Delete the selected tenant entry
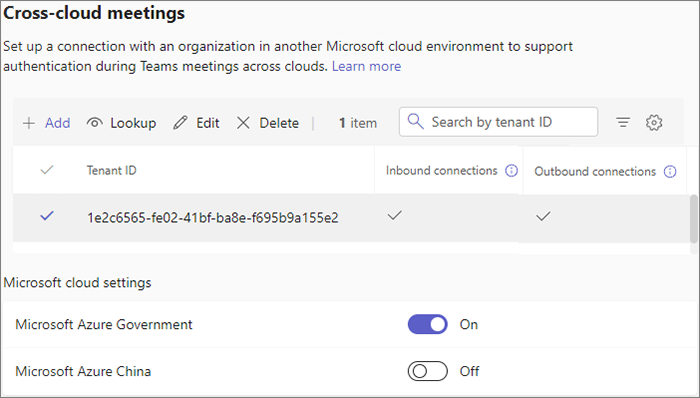The image size is (700, 398). pos(267,123)
